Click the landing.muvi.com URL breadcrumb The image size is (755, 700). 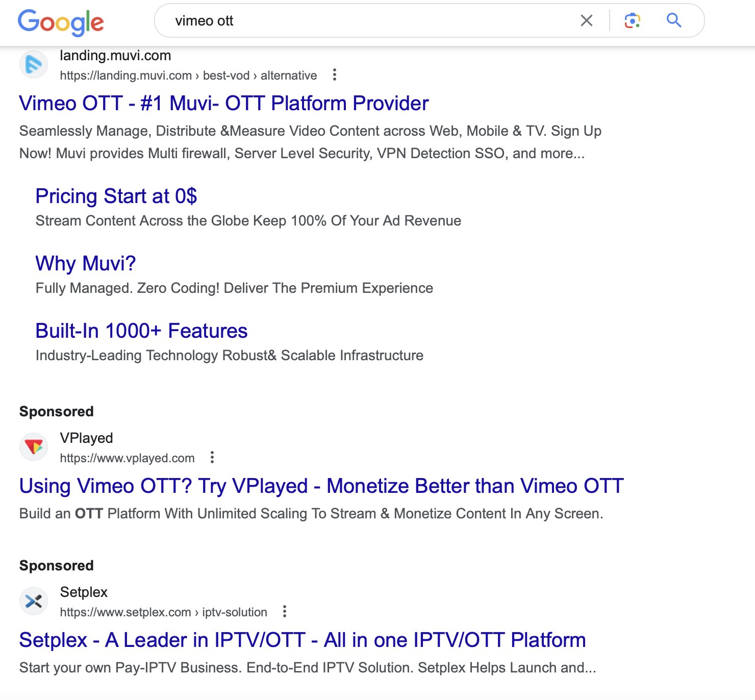pyautogui.click(x=188, y=76)
